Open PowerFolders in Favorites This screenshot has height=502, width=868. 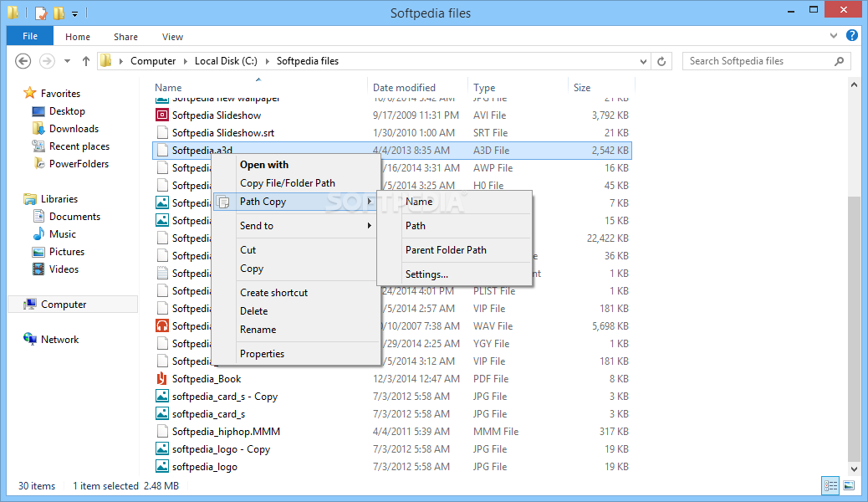pyautogui.click(x=79, y=163)
